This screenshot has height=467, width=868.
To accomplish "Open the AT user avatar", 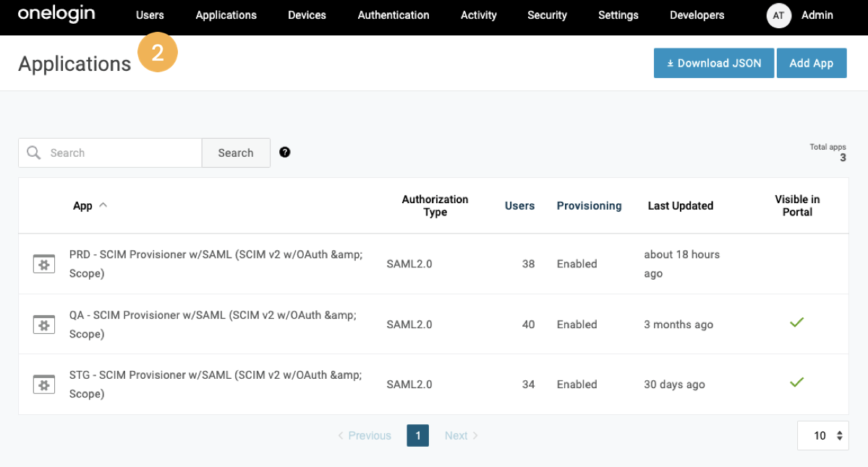I will [778, 15].
